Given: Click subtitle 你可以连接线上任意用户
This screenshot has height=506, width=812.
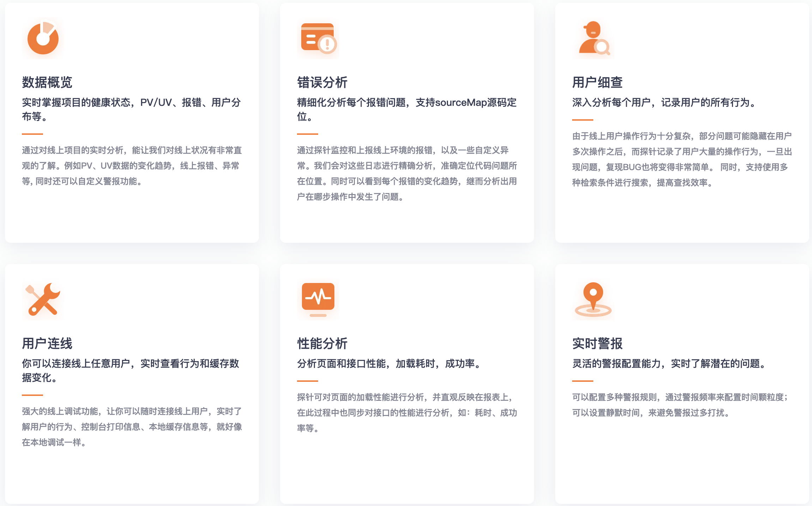Looking at the screenshot, I should [131, 371].
